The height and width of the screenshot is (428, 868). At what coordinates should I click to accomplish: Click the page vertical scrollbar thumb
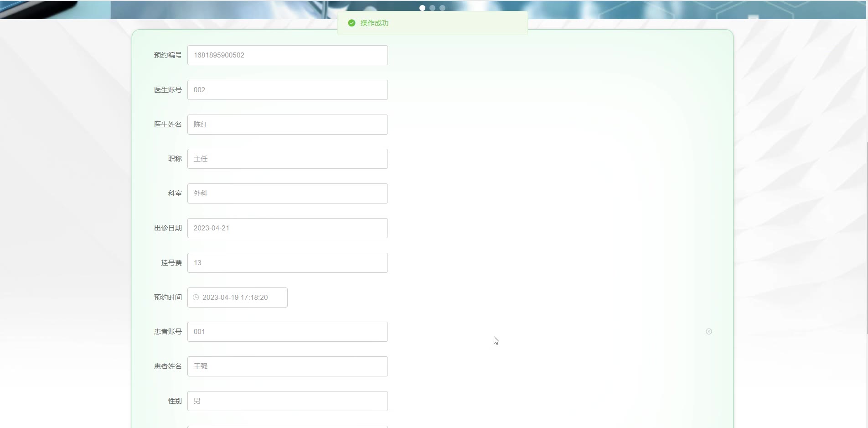[x=867, y=238]
